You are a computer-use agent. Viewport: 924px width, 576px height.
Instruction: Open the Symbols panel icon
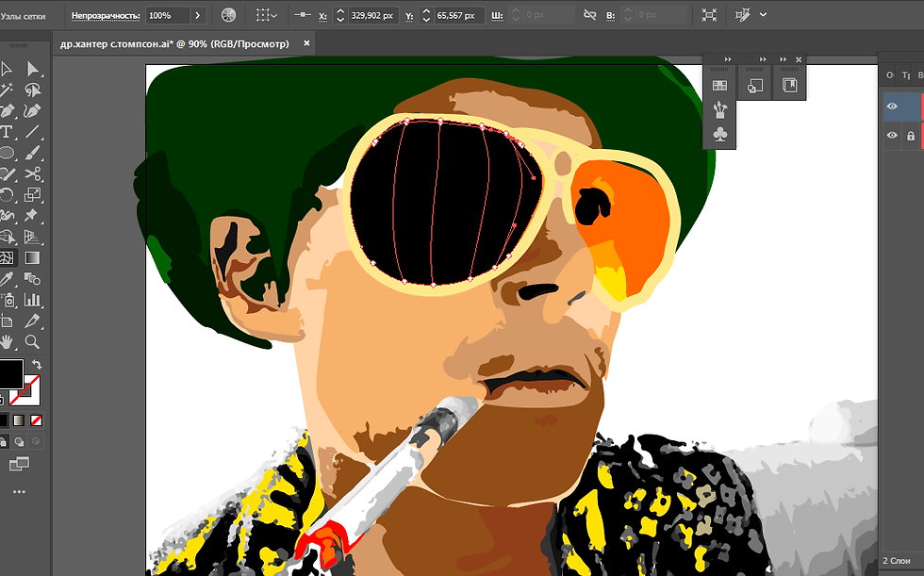(719, 134)
